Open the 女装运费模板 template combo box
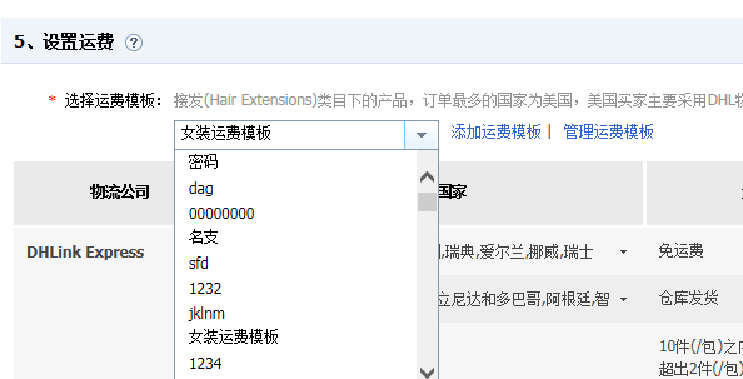This screenshot has height=379, width=743. click(x=306, y=135)
